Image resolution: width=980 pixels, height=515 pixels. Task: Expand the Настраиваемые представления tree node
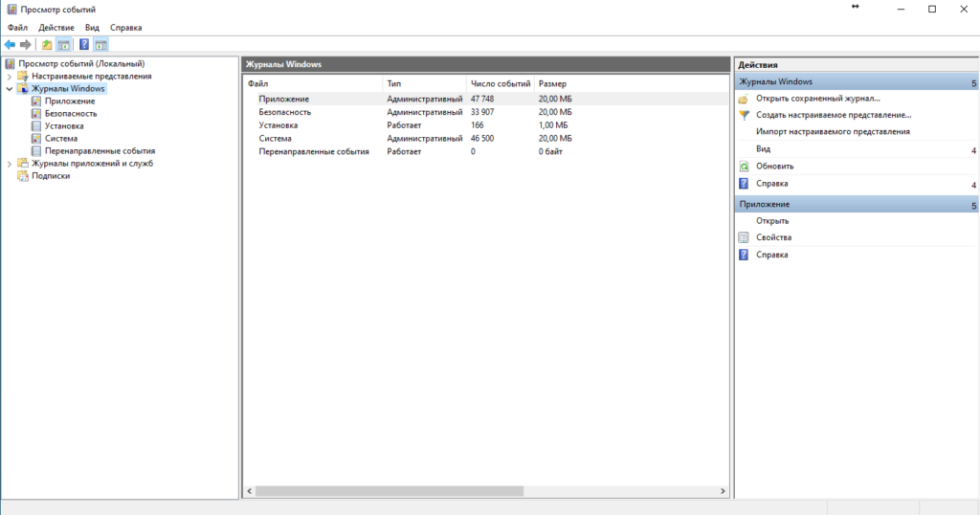point(10,77)
